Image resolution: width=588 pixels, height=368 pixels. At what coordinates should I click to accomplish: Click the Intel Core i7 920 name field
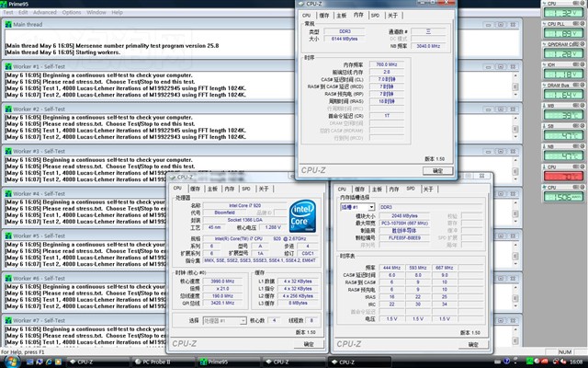(245, 205)
